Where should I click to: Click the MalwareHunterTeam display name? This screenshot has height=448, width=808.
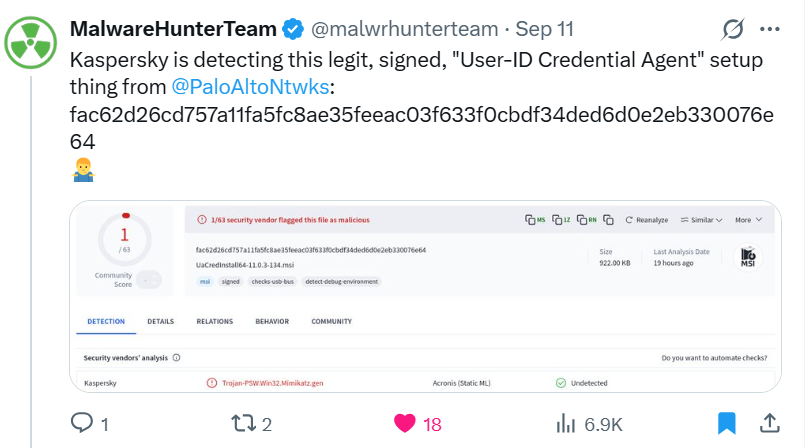coord(173,29)
